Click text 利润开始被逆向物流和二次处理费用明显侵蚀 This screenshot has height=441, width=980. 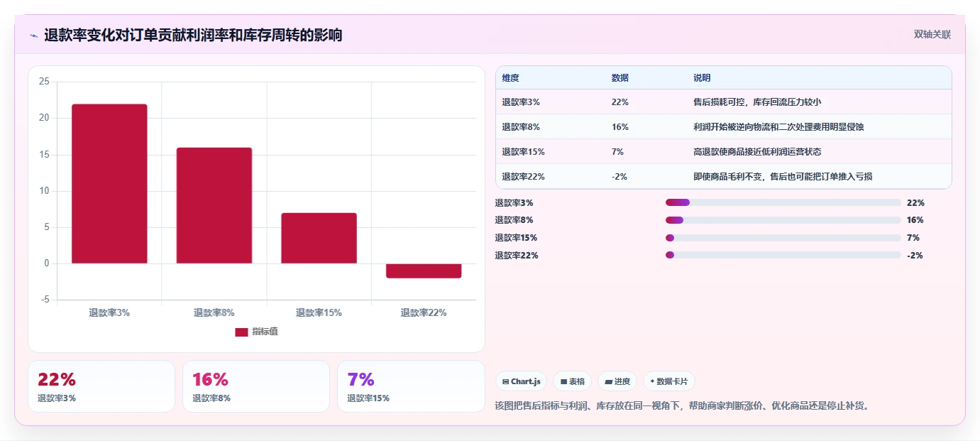(778, 127)
